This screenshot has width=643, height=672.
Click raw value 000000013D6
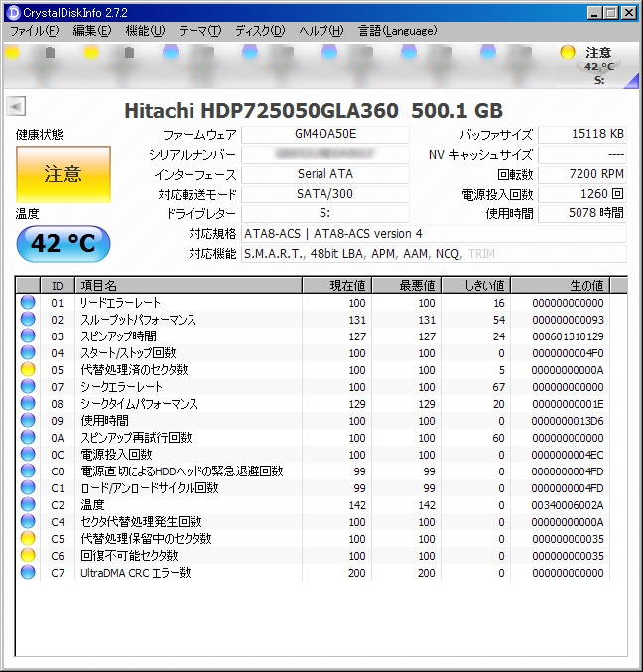[568, 421]
